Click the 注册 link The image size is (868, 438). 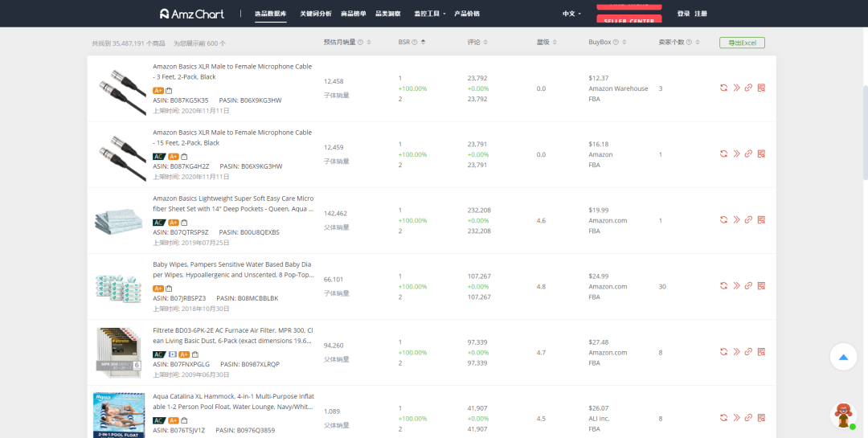(x=701, y=14)
